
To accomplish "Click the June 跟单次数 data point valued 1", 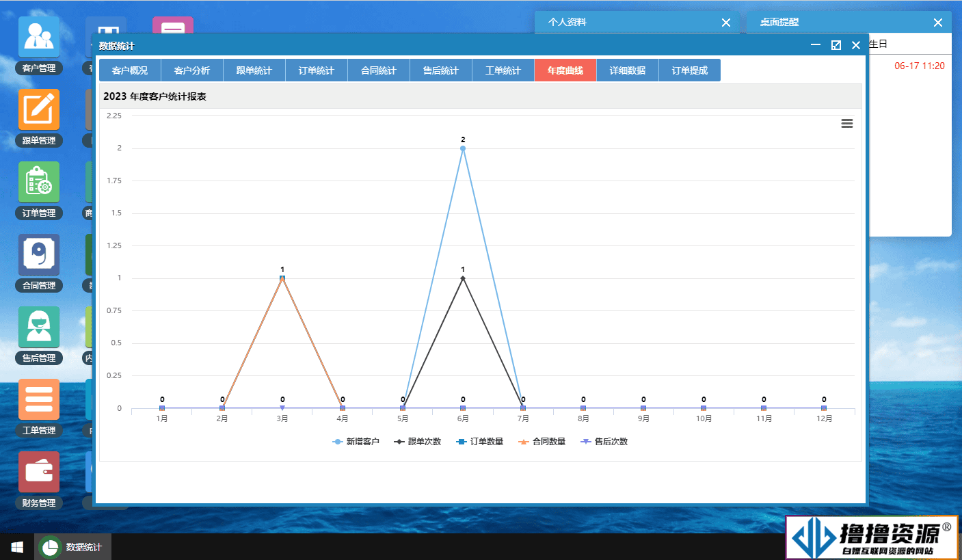I will tap(463, 278).
